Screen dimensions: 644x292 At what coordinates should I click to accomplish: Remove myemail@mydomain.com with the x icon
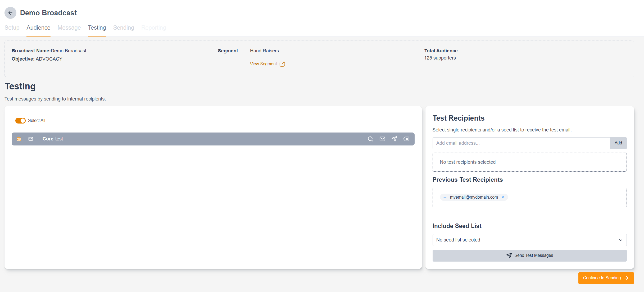[503, 197]
